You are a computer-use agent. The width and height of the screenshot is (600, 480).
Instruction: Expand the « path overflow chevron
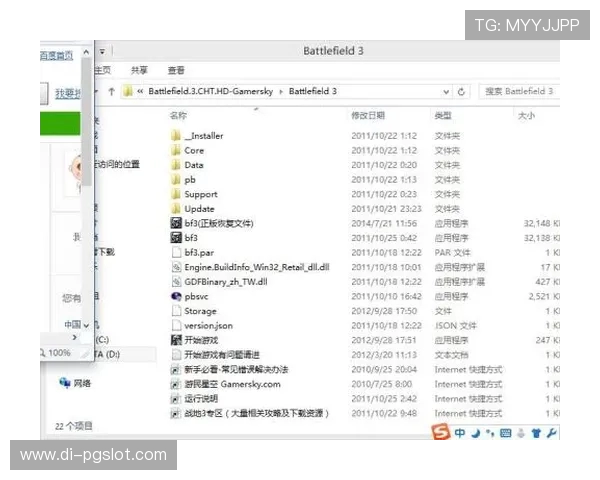[140, 91]
